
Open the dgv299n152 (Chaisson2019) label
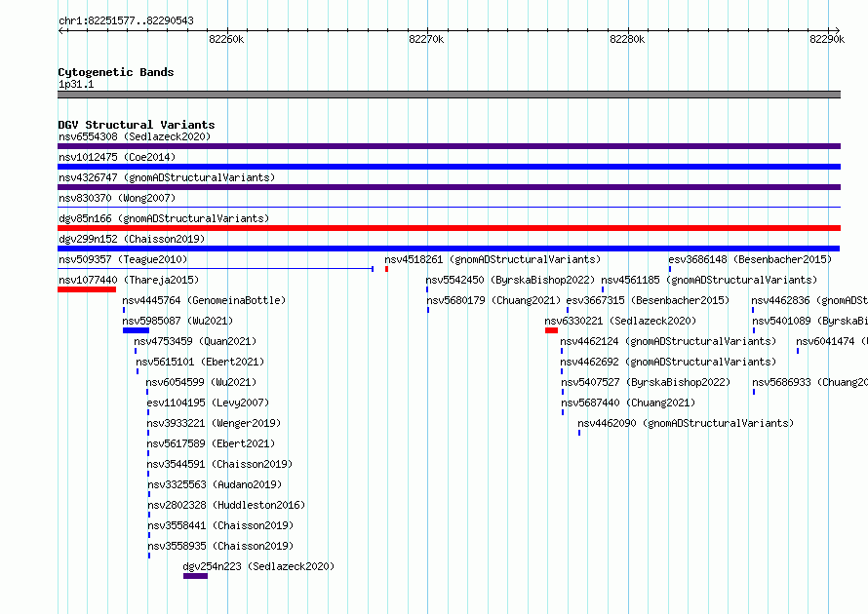(132, 239)
